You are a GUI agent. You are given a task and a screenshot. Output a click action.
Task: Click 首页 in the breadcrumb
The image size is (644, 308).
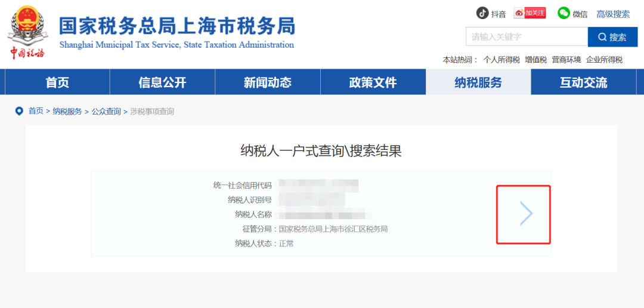click(x=36, y=112)
